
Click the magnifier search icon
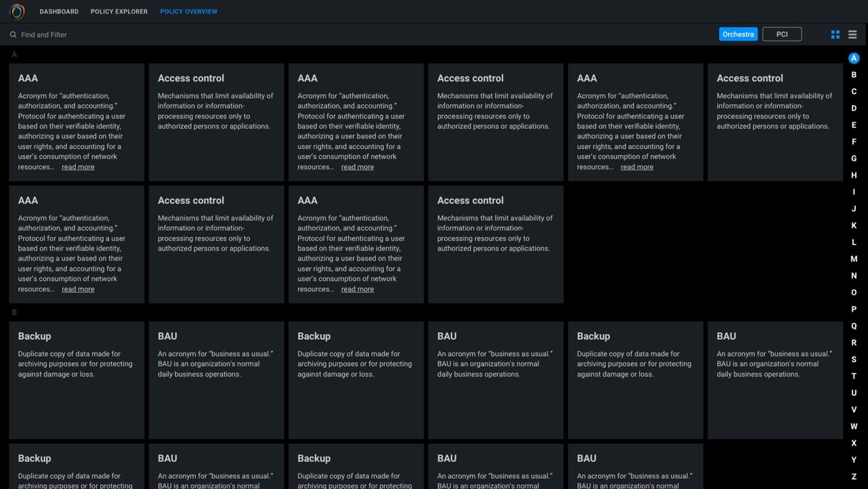[x=13, y=35]
